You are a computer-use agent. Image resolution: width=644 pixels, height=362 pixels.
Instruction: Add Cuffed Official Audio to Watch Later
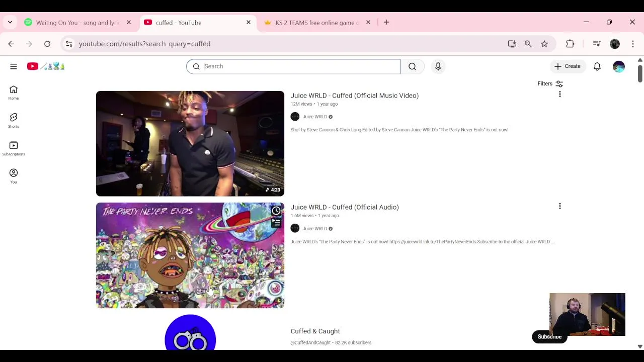(276, 211)
